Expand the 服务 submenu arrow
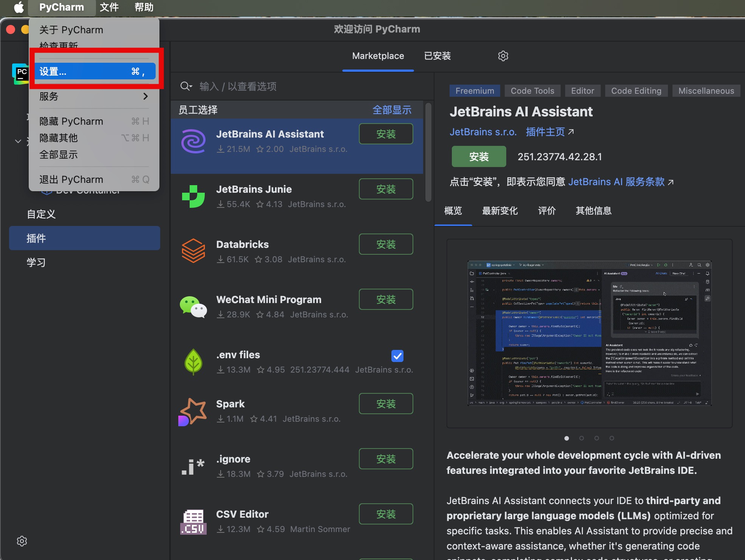 [x=145, y=96]
